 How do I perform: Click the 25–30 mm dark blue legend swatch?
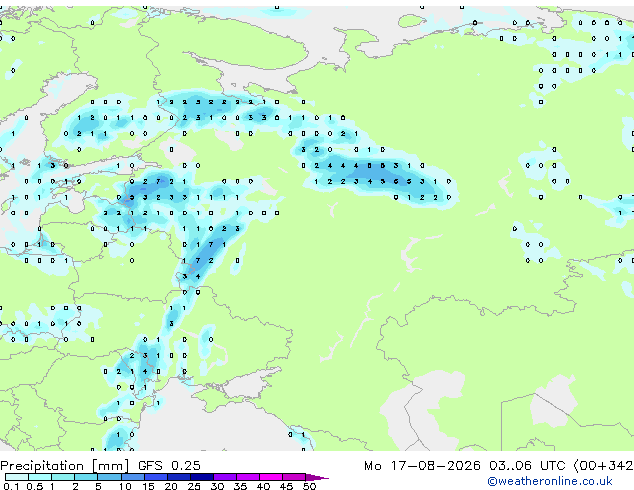pos(202,477)
